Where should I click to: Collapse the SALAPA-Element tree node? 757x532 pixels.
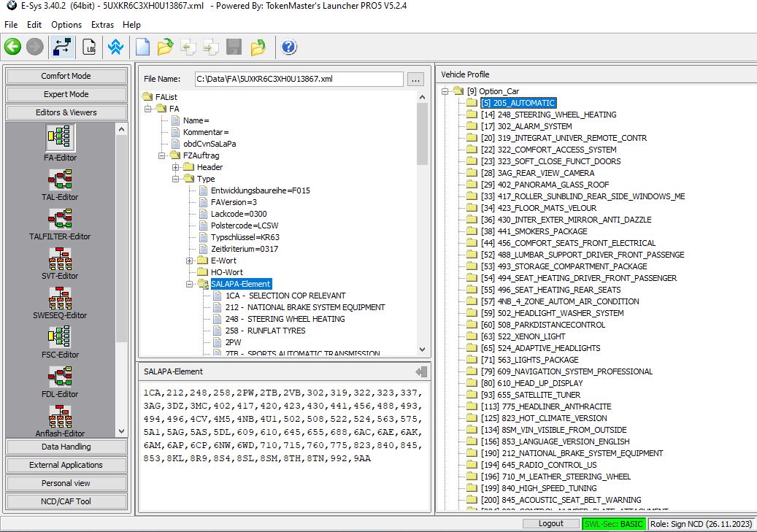pos(190,284)
